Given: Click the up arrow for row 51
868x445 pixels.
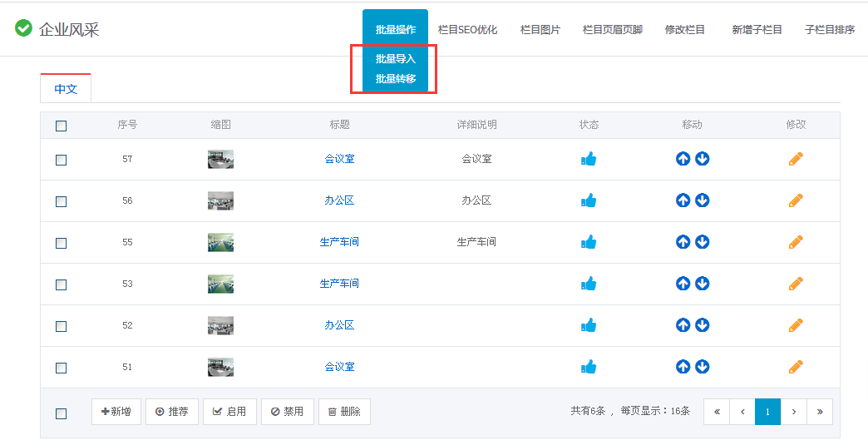Looking at the screenshot, I should pos(683,367).
